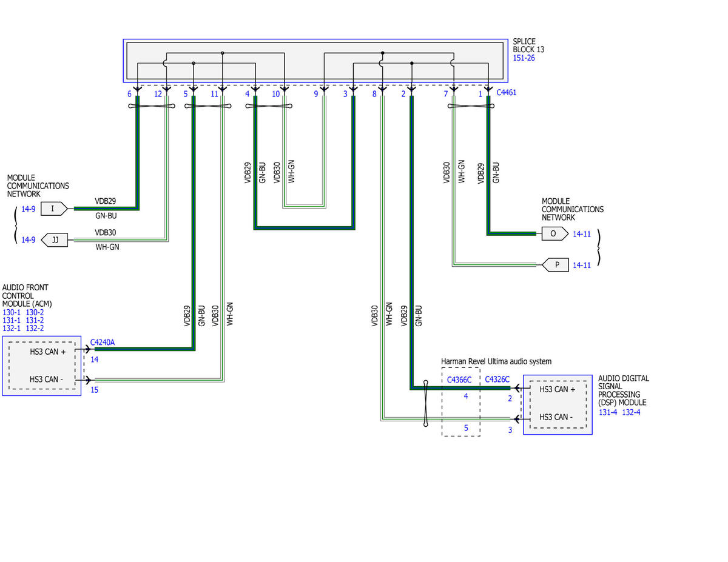Viewport: 728px width, 562px height.
Task: Click pin 14 of connector C4240A
Action: tap(94, 360)
